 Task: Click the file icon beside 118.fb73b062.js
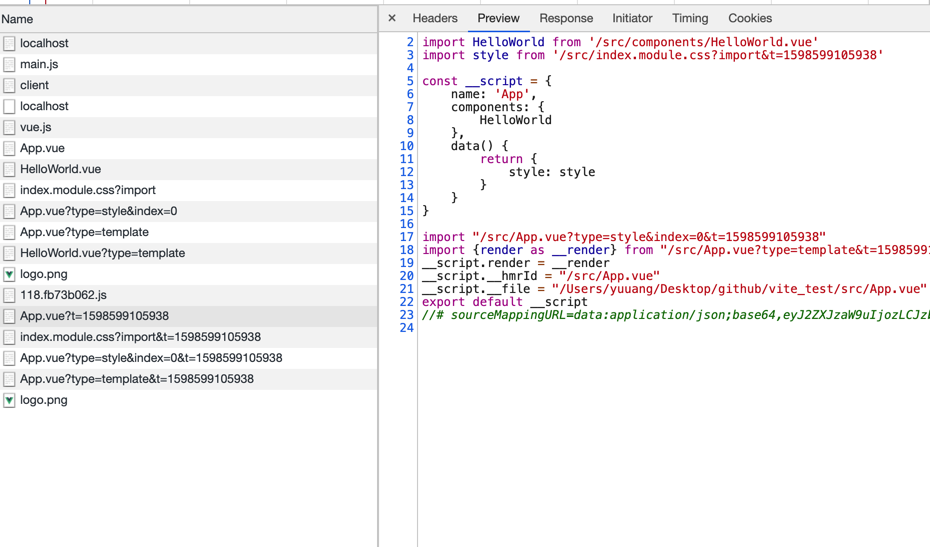pyautogui.click(x=9, y=295)
